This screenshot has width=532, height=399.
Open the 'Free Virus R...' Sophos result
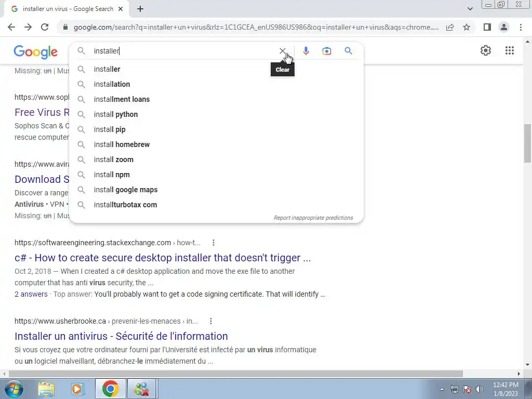[x=42, y=112]
